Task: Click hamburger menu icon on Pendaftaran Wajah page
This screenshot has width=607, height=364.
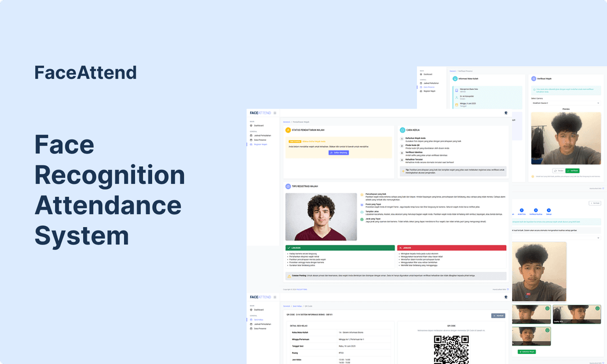Action: coord(275,113)
